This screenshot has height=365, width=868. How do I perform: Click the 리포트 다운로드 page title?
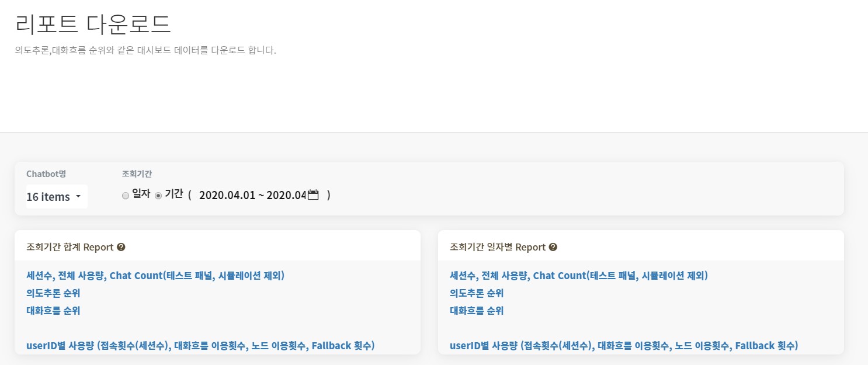(x=93, y=24)
